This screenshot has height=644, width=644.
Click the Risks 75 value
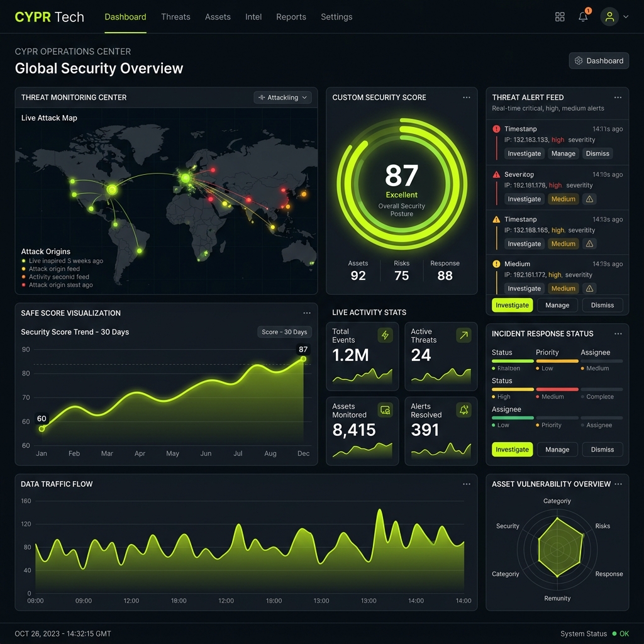point(401,275)
